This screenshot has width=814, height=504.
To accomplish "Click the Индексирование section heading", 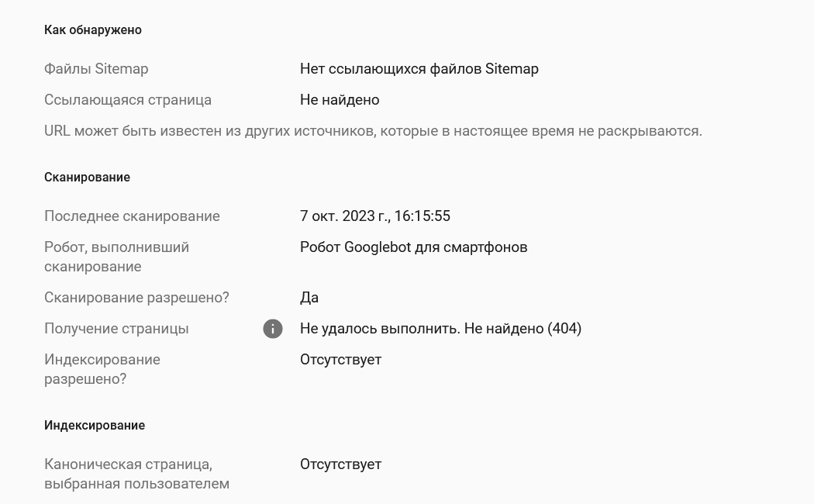I will (x=94, y=426).
